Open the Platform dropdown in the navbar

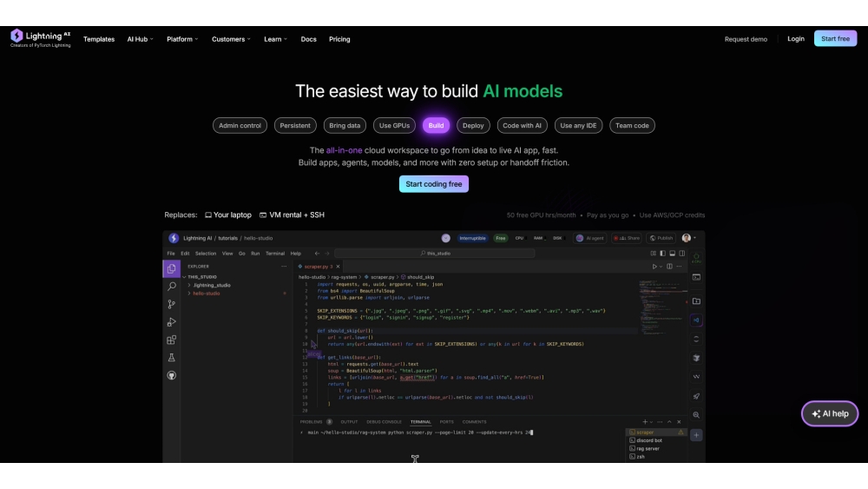coord(182,39)
